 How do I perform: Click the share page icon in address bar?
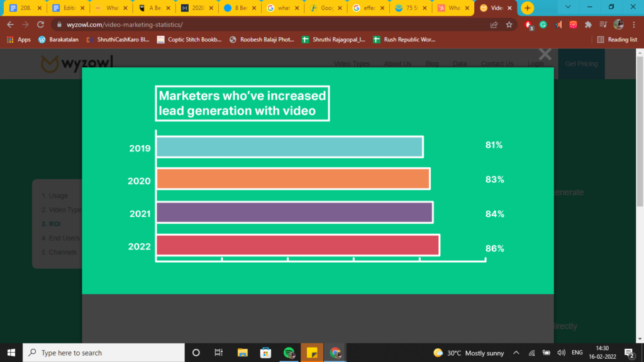(494, 25)
